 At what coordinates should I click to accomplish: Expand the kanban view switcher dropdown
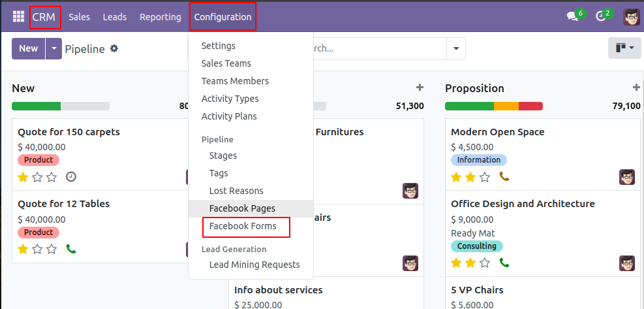[624, 48]
